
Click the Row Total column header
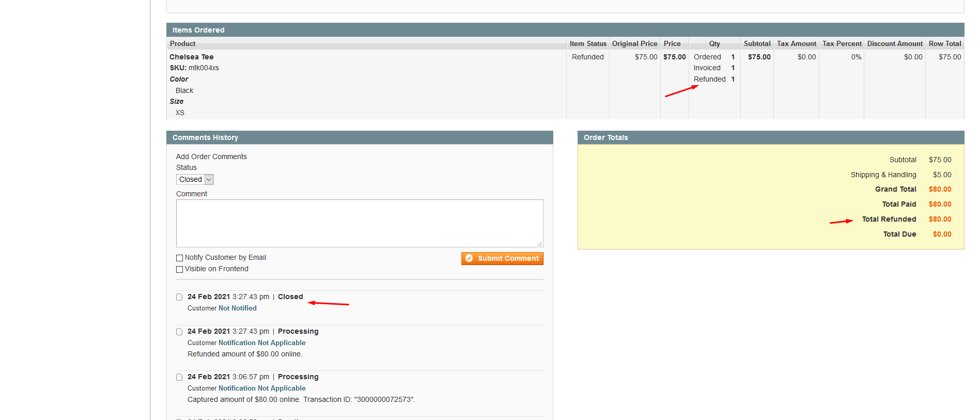click(x=944, y=44)
